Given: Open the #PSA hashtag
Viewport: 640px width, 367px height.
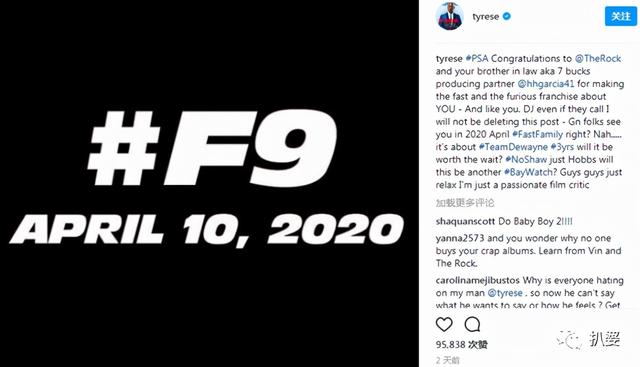Looking at the screenshot, I should [x=477, y=58].
